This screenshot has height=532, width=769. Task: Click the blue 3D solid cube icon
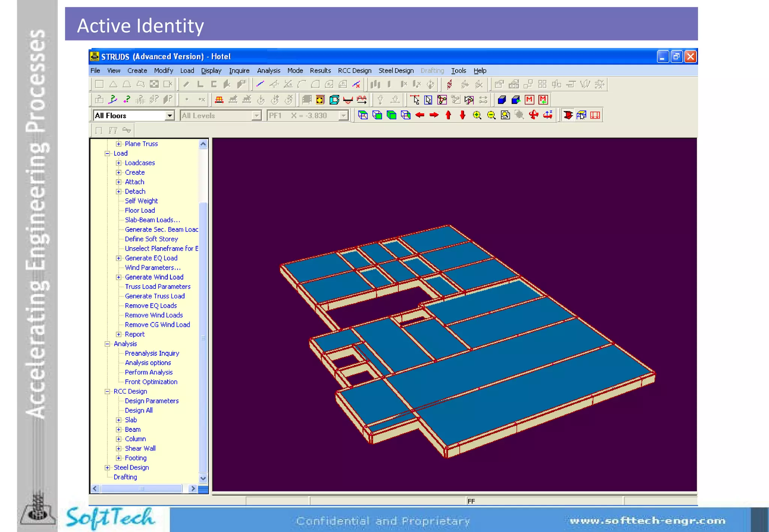coord(502,100)
